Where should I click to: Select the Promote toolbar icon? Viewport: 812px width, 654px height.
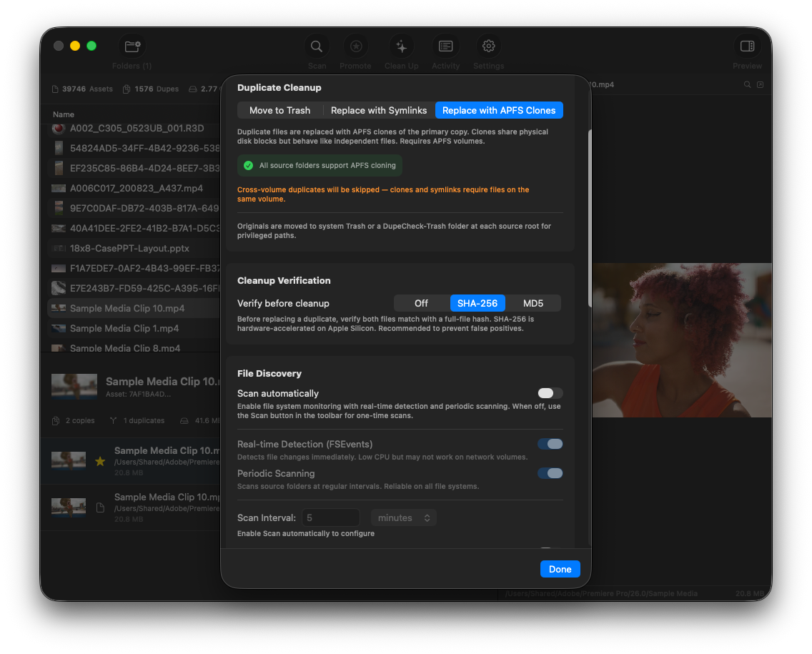pos(355,46)
